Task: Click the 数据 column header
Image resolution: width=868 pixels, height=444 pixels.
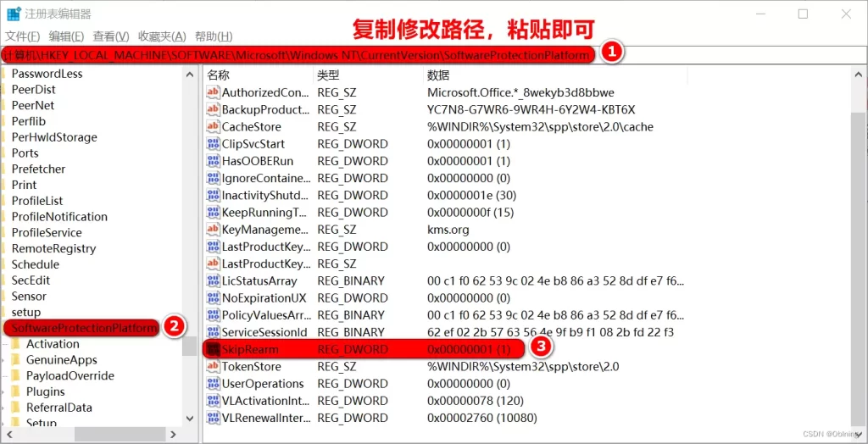Action: (438, 75)
